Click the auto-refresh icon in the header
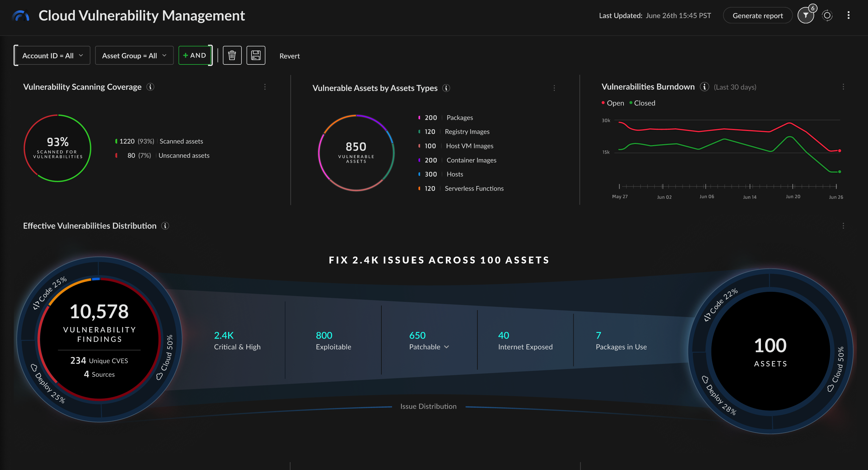Viewport: 868px width, 470px height. pyautogui.click(x=827, y=15)
